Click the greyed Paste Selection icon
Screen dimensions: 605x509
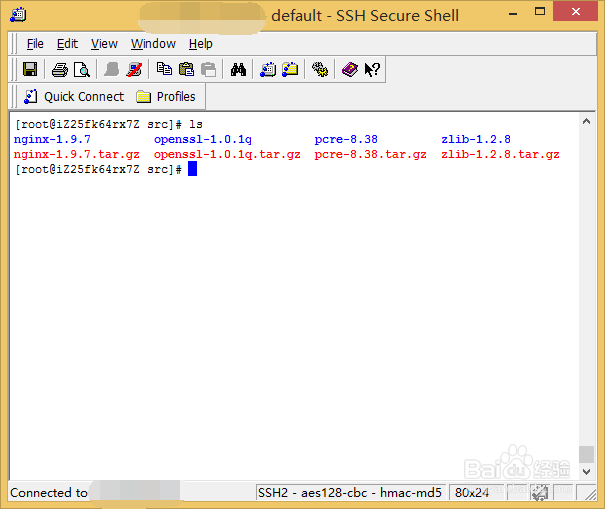(x=209, y=69)
